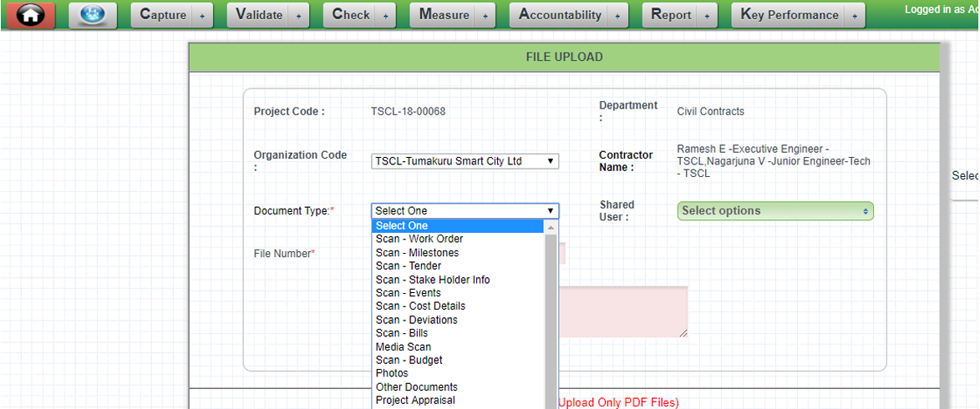980x409 pixels.
Task: Open the Key Performance menu
Action: 790,15
